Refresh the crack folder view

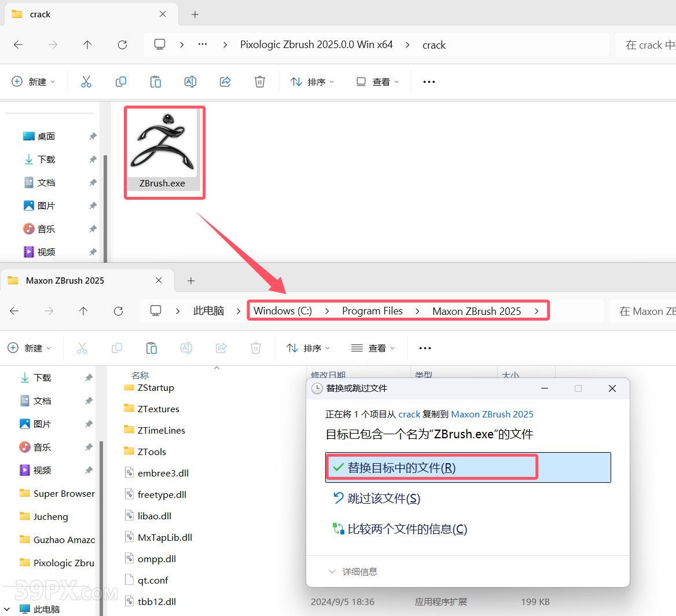[123, 45]
